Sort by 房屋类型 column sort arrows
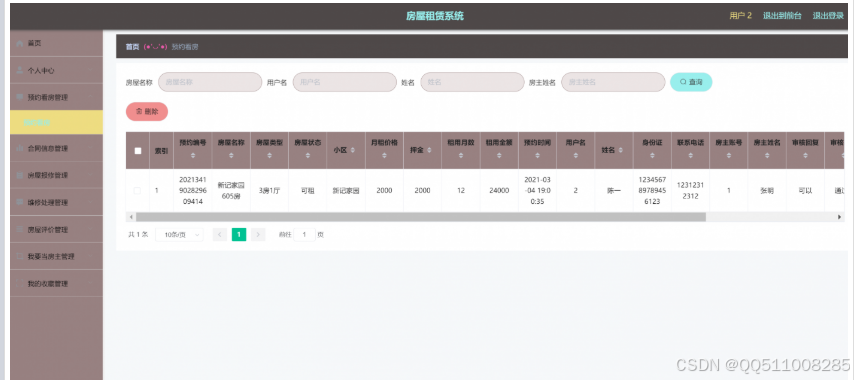This screenshot has width=854, height=380. pyautogui.click(x=270, y=156)
